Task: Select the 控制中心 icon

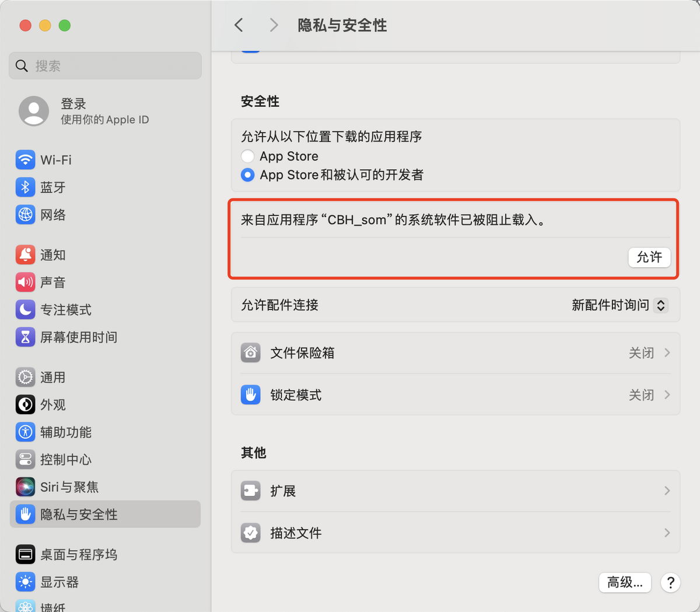Action: coord(25,460)
